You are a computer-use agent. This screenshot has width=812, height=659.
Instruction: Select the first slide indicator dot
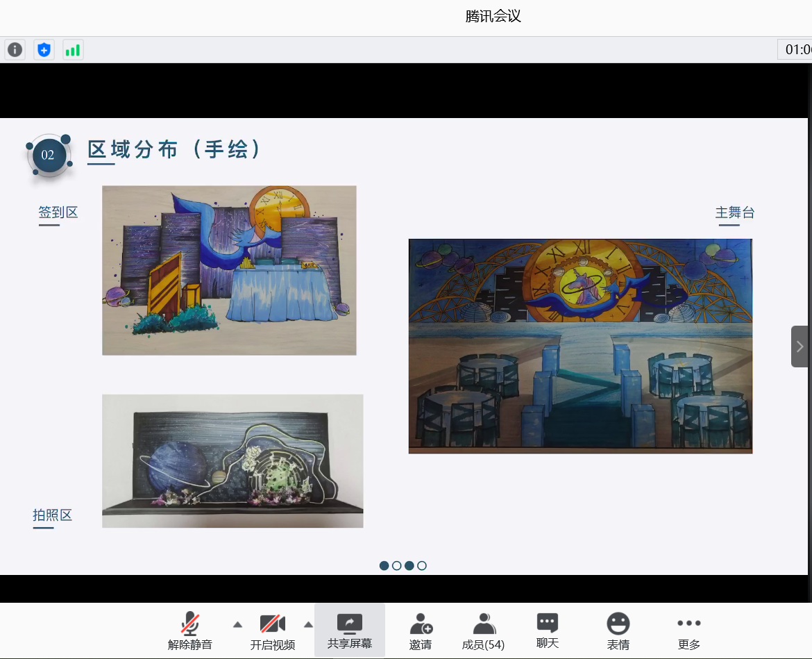tap(384, 565)
